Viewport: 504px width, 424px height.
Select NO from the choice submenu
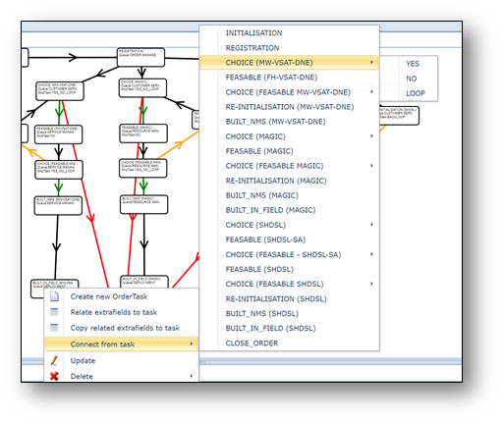(x=412, y=79)
